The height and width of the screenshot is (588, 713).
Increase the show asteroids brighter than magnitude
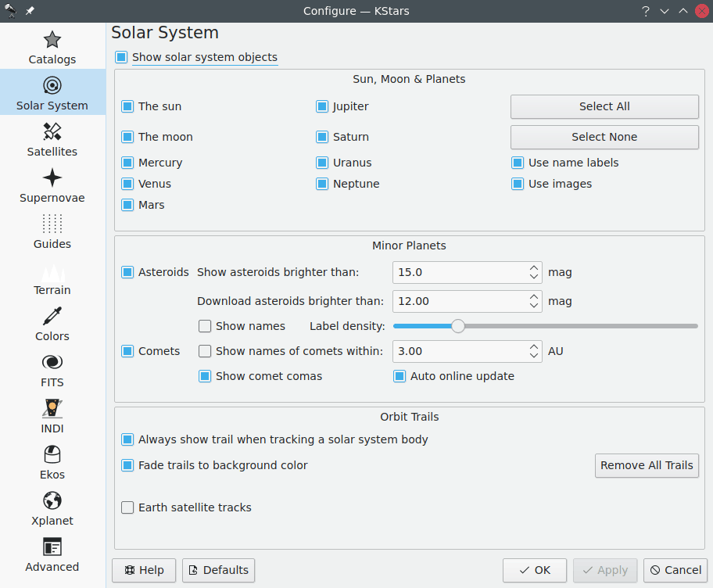[x=534, y=268]
